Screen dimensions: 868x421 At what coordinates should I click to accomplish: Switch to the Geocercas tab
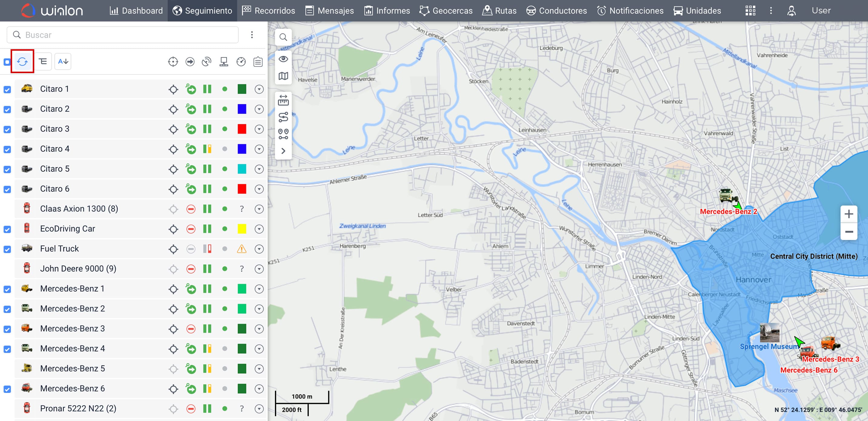pos(446,11)
